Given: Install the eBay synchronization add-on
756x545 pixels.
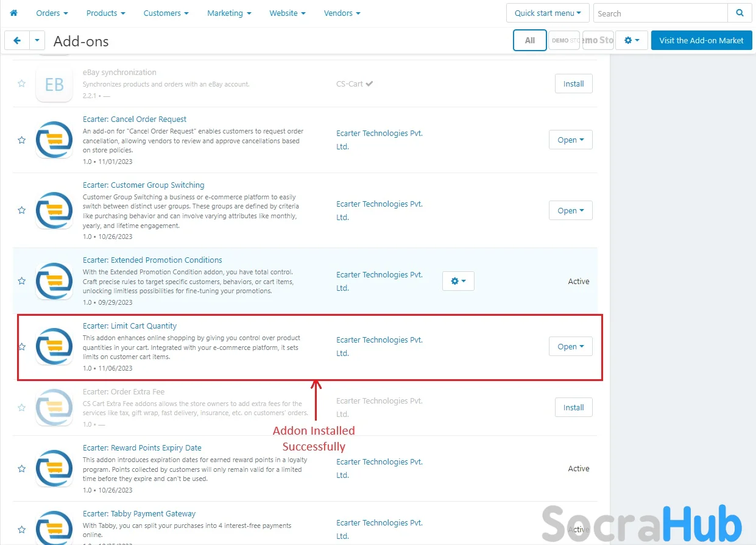Looking at the screenshot, I should tap(573, 84).
